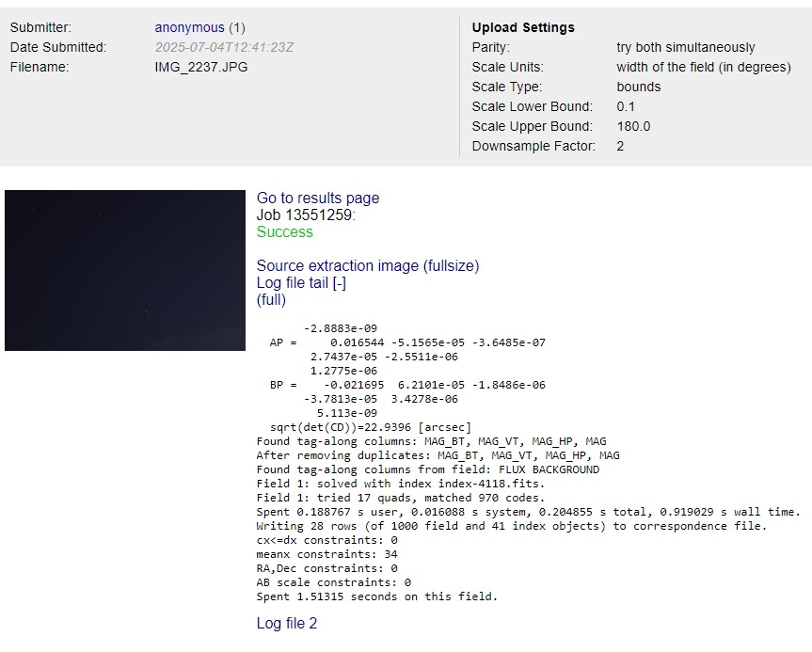This screenshot has width=812, height=652.
Task: Click the 'meanx constraints: 34' line
Action: pos(327,554)
